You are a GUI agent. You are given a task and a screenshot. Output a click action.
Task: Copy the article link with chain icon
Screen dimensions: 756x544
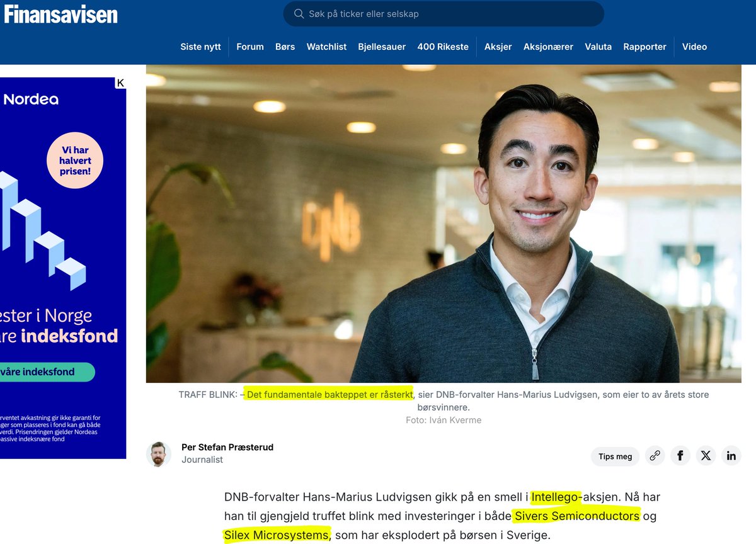tap(655, 456)
